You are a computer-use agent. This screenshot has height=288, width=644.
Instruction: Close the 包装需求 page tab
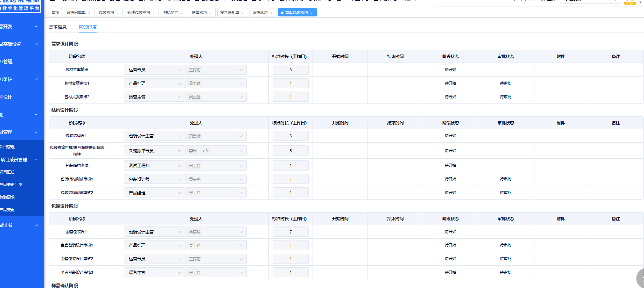click(x=117, y=13)
